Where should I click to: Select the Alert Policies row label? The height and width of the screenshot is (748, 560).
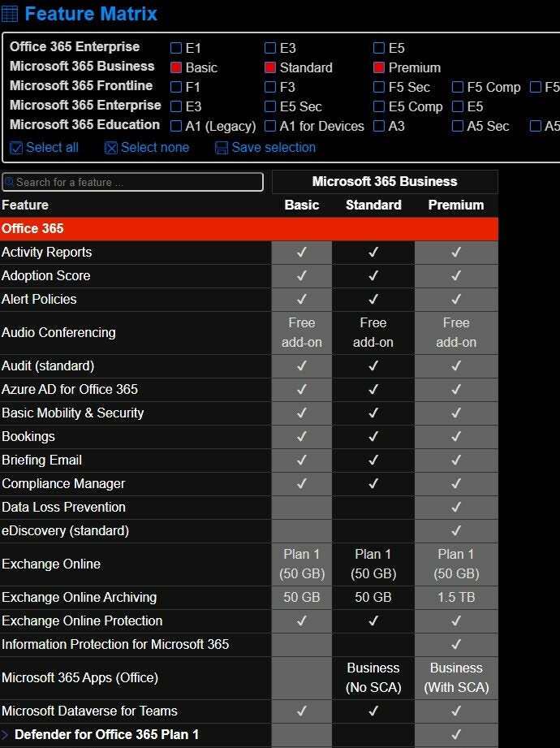[39, 299]
